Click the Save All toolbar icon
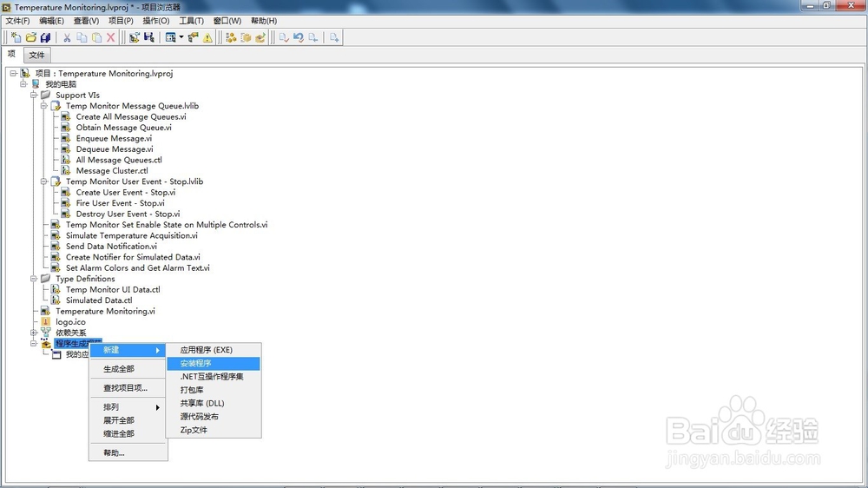868x488 pixels. (45, 37)
